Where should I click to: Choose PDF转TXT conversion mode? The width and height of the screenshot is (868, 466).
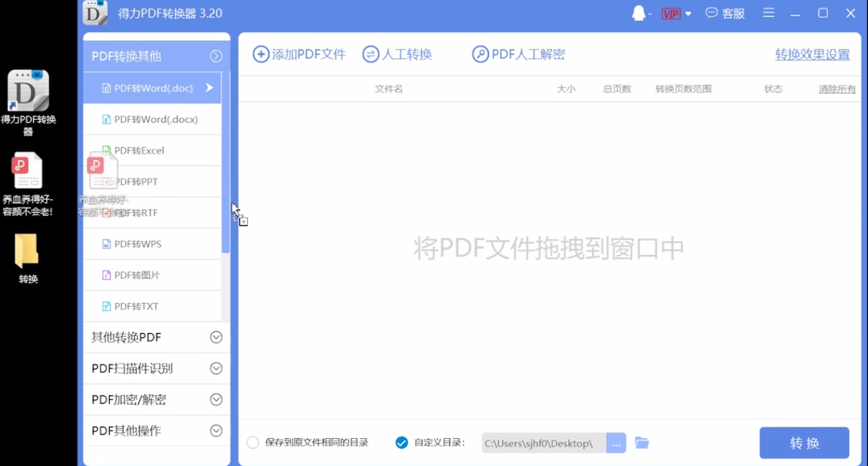pyautogui.click(x=153, y=307)
